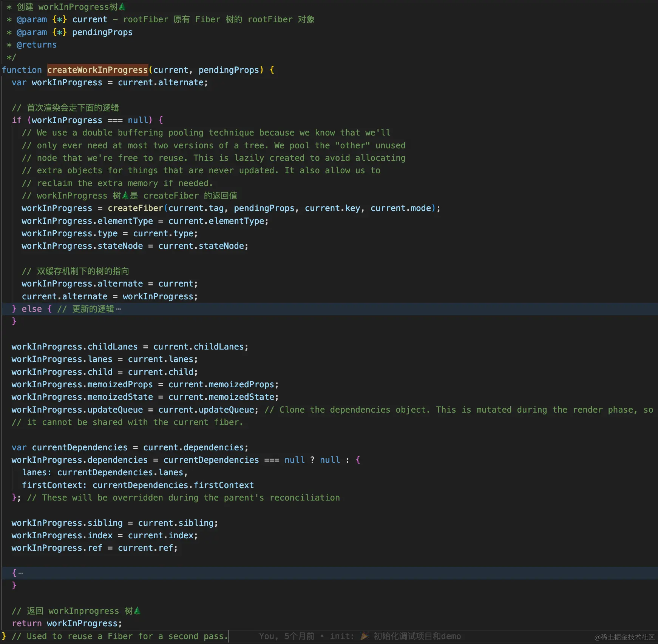Unfold the collapsed standalone brace block
Image resolution: width=658 pixels, height=644 pixels.
(x=21, y=573)
